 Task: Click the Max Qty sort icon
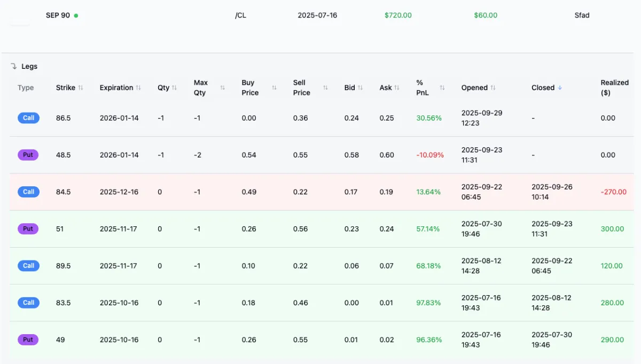pos(223,88)
